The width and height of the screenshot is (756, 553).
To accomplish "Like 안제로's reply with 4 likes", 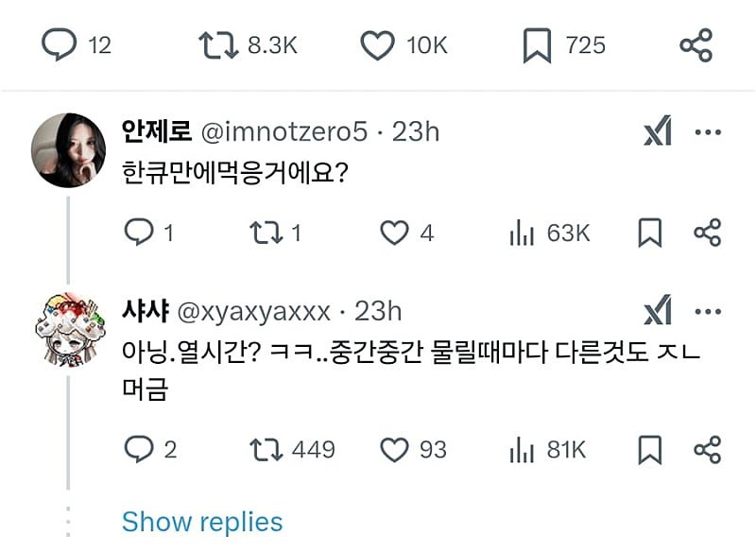I will tap(393, 233).
